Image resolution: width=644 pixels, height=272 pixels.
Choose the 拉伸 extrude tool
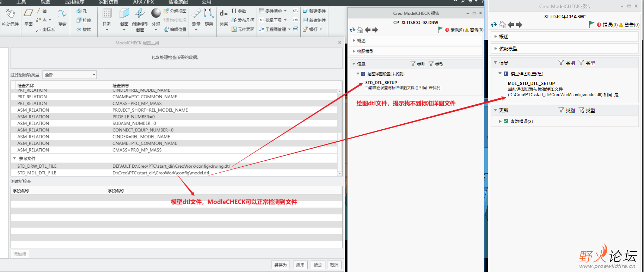click(84, 20)
